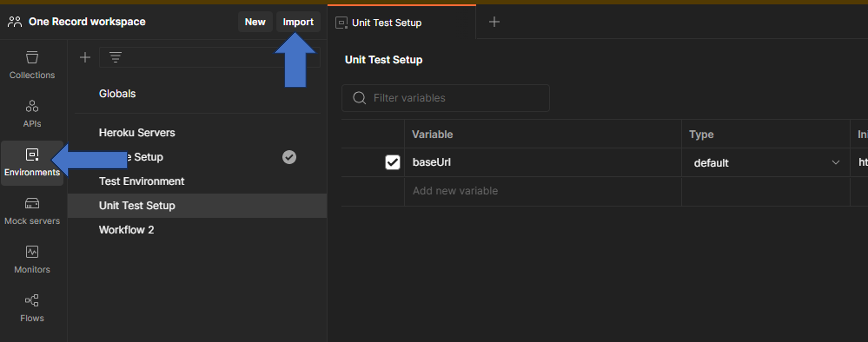The height and width of the screenshot is (342, 868).
Task: Select Test Environment in the list
Action: [197, 181]
